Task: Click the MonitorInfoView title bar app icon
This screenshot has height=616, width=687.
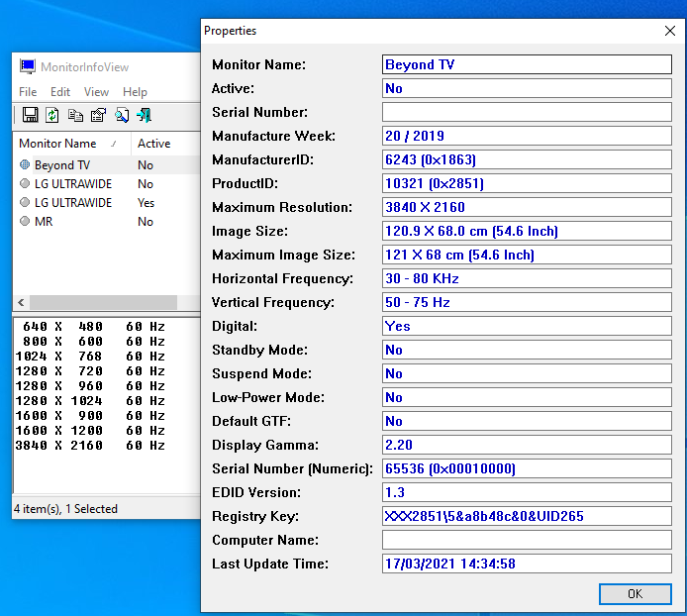Action: point(28,67)
